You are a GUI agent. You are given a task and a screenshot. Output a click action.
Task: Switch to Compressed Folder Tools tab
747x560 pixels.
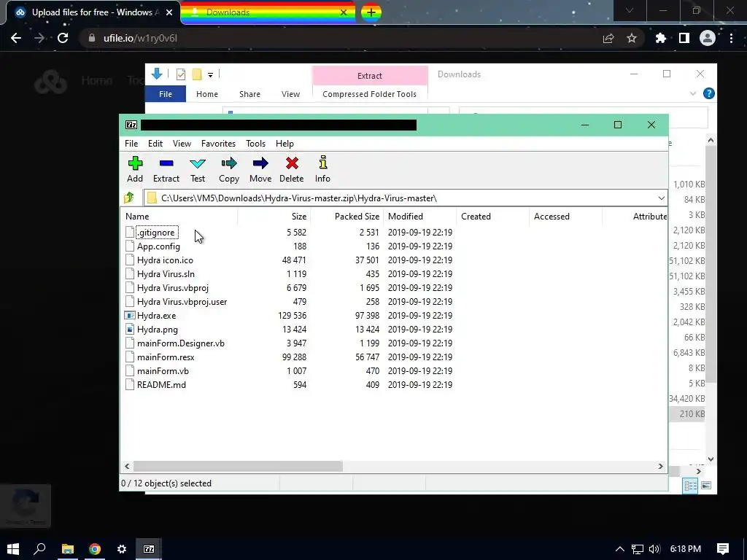pyautogui.click(x=370, y=94)
